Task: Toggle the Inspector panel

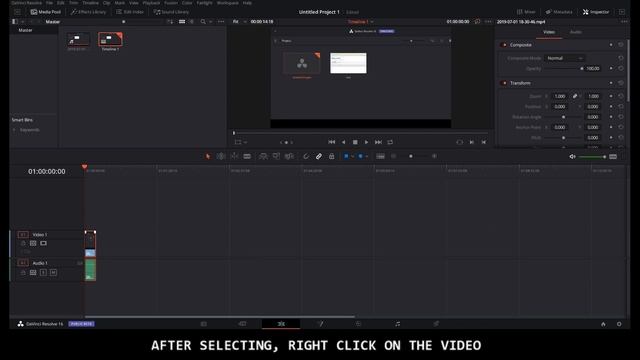Action: (596, 12)
